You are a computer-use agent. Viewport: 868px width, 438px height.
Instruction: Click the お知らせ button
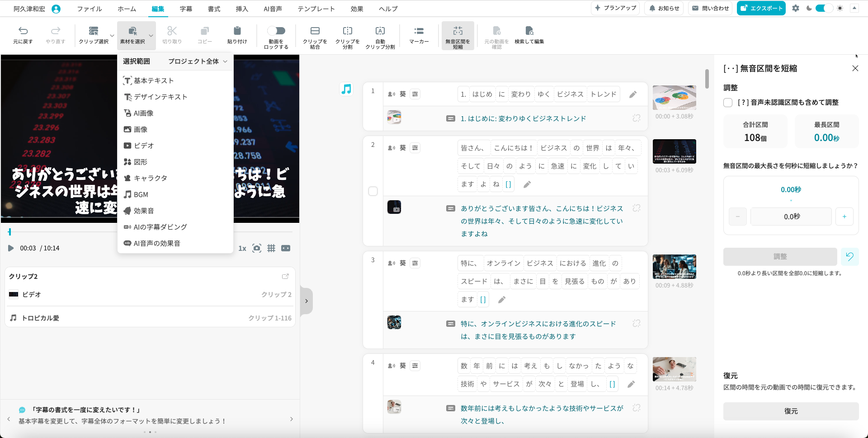(x=664, y=8)
